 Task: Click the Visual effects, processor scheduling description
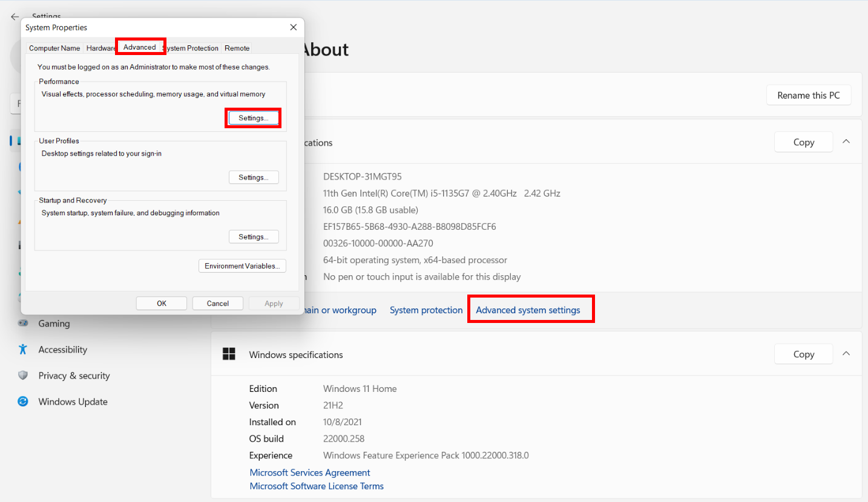point(153,94)
